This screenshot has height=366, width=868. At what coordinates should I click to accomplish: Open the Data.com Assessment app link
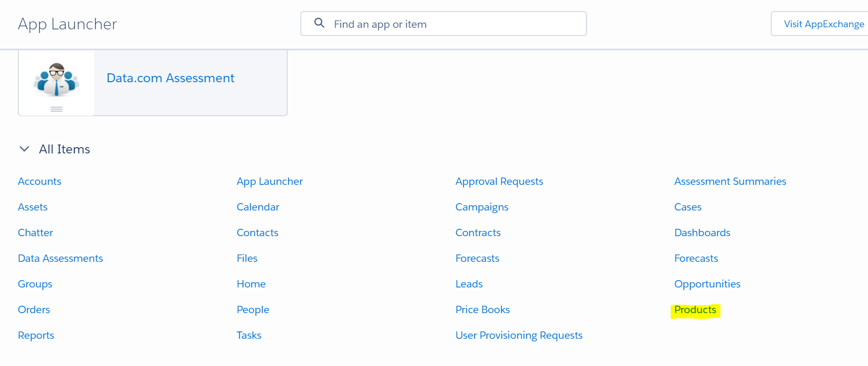point(170,78)
